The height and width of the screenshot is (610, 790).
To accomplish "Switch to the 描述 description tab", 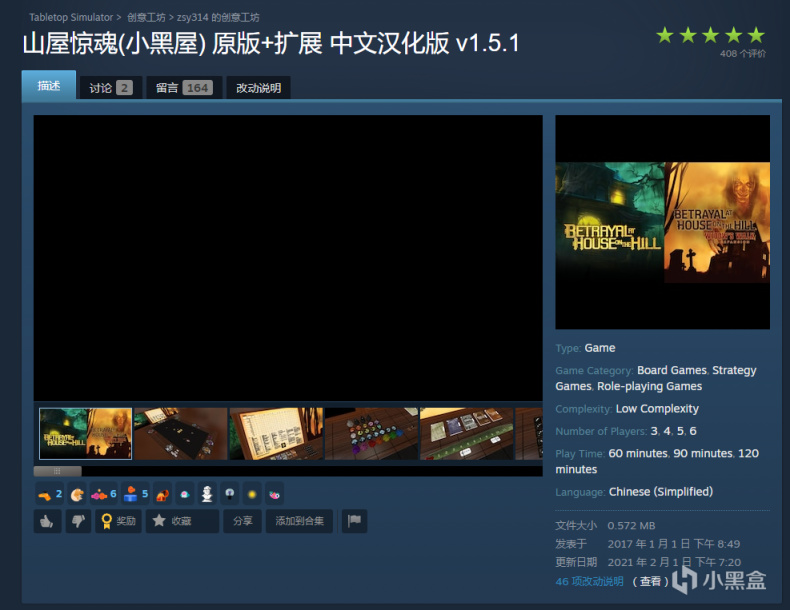I will [49, 86].
